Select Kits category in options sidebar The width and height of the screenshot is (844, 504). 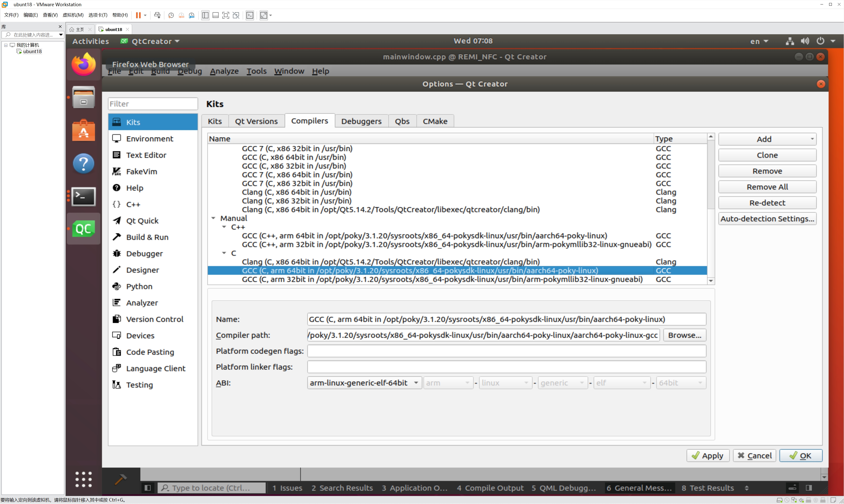point(153,122)
